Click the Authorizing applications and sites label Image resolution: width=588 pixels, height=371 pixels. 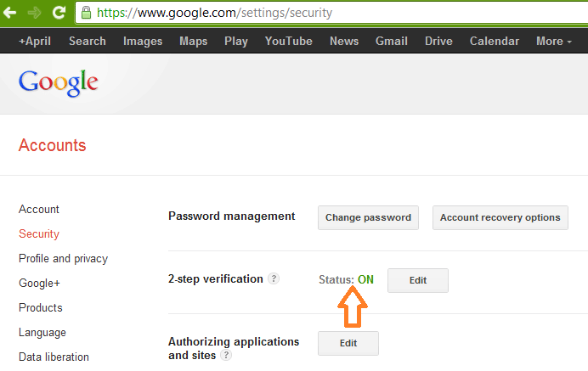234,348
